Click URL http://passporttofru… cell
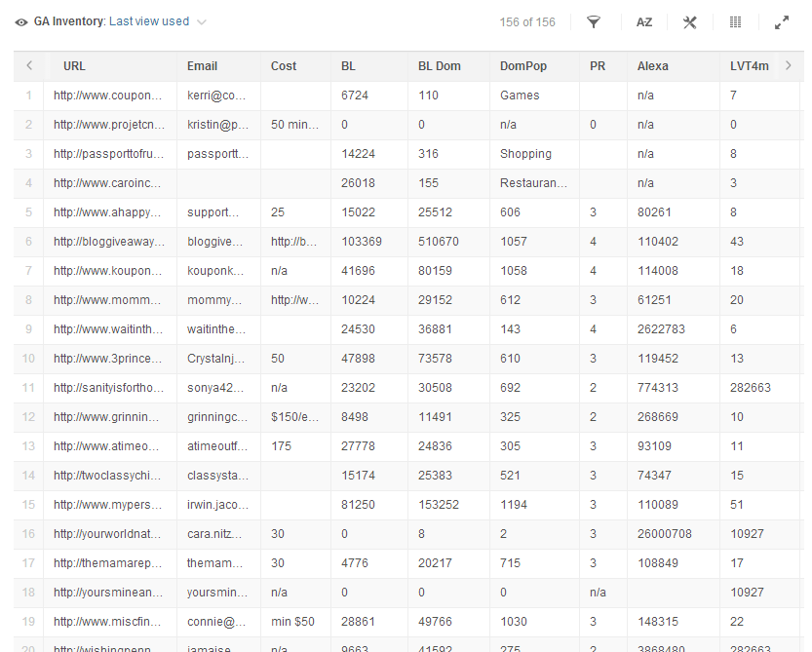Screen dimensions: 812x652 tap(109, 154)
